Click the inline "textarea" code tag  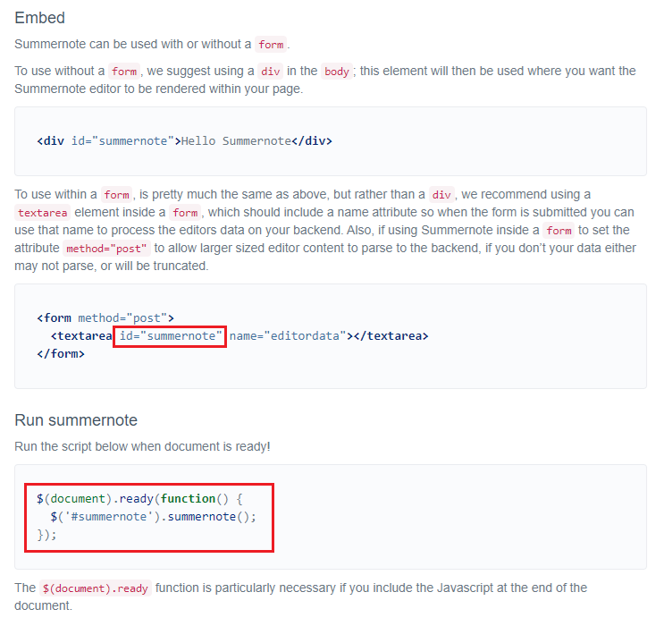[42, 213]
